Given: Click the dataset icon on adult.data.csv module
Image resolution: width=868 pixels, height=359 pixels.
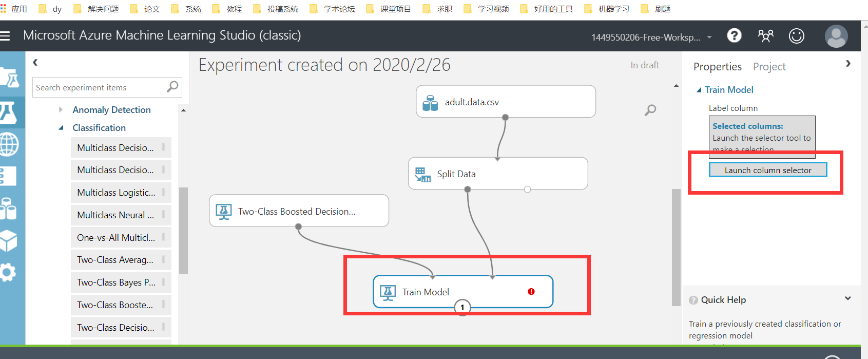Looking at the screenshot, I should click(x=430, y=103).
